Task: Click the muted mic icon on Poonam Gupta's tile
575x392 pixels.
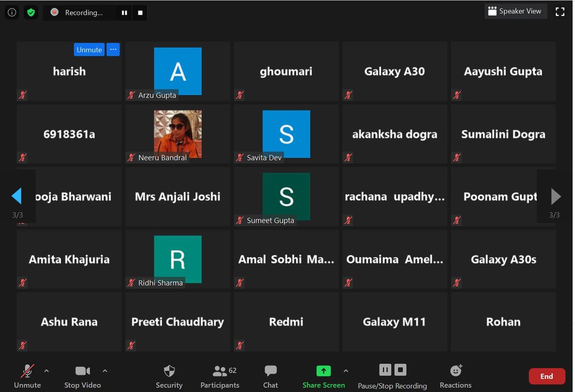Action: (x=457, y=220)
